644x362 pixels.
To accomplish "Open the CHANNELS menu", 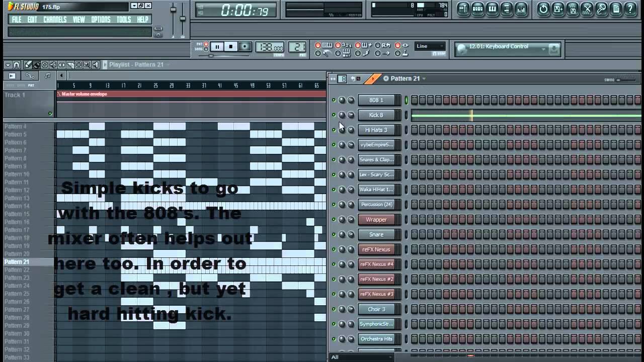I will [x=55, y=20].
